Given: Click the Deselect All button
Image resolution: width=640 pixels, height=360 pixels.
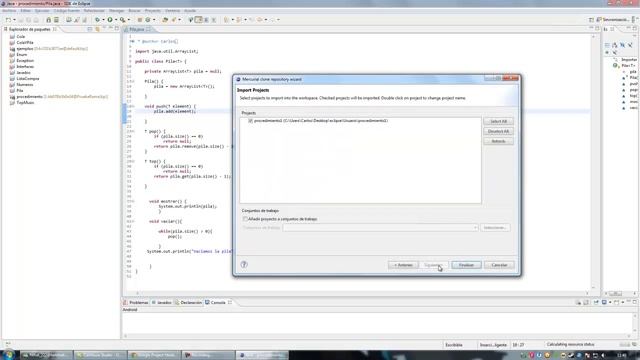Looking at the screenshot, I should (x=498, y=131).
